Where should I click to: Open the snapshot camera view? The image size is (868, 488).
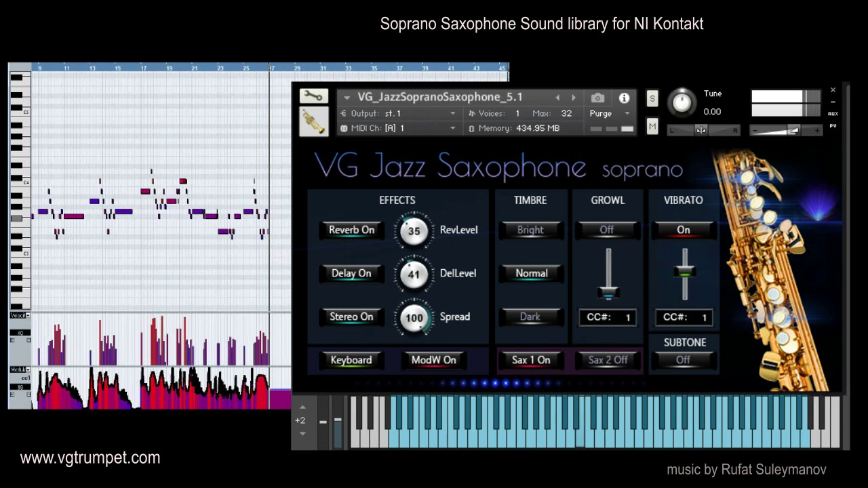[x=597, y=98]
